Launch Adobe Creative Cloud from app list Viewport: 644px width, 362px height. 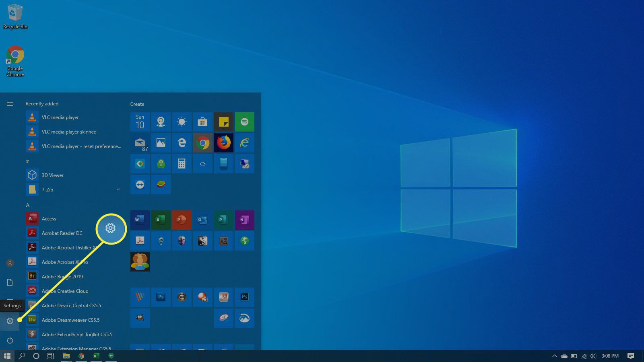pyautogui.click(x=74, y=291)
